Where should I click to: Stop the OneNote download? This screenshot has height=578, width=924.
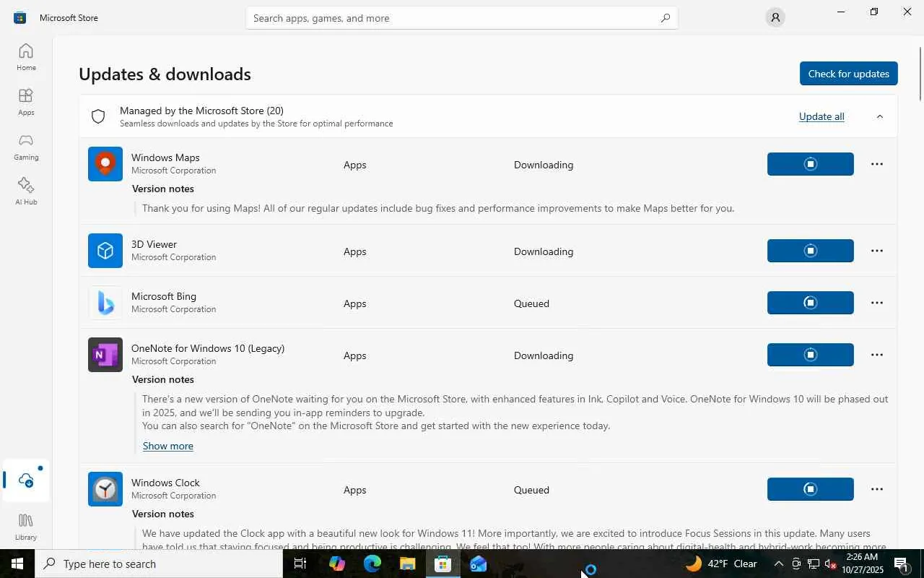pyautogui.click(x=810, y=355)
